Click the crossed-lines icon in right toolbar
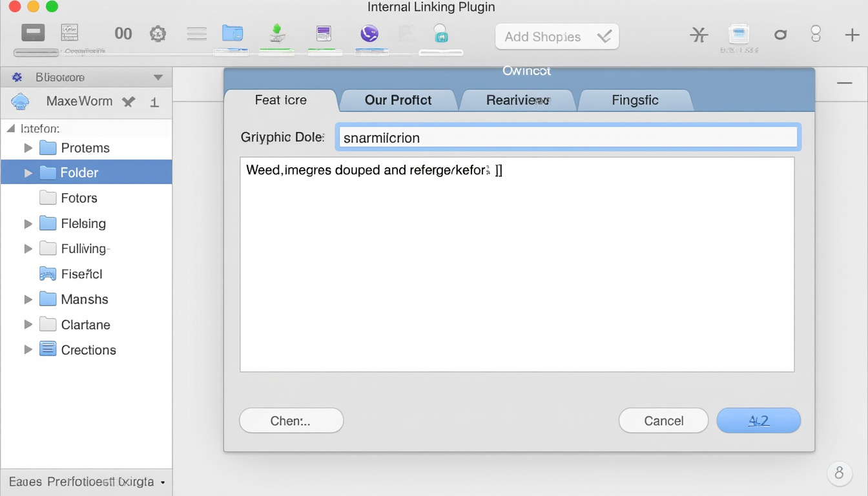This screenshot has width=868, height=496. (699, 34)
